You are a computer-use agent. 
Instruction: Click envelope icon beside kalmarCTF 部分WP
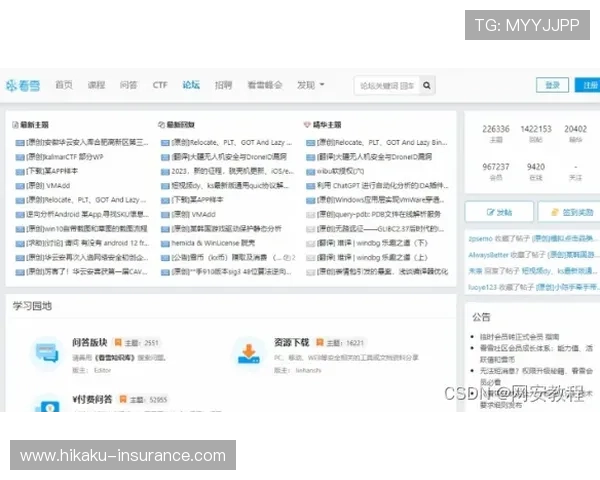(x=20, y=157)
